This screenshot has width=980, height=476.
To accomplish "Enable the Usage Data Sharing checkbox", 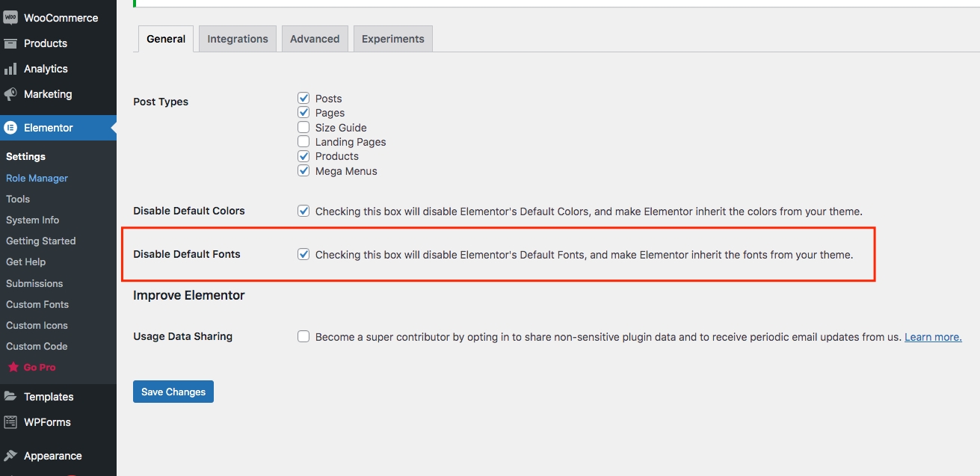I will pos(303,336).
